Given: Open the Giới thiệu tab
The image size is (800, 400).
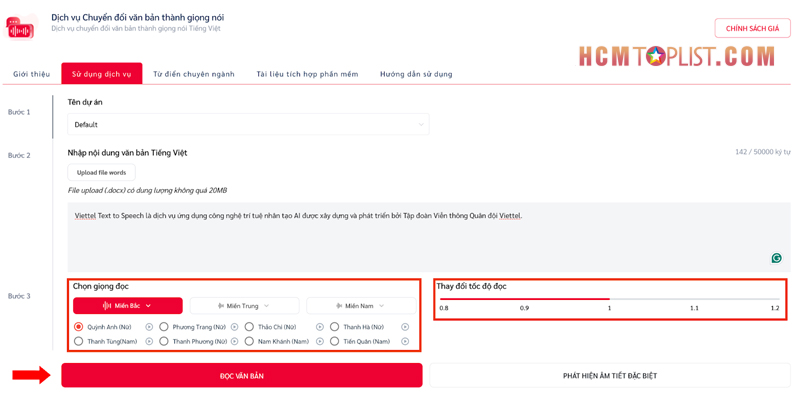Looking at the screenshot, I should (32, 74).
